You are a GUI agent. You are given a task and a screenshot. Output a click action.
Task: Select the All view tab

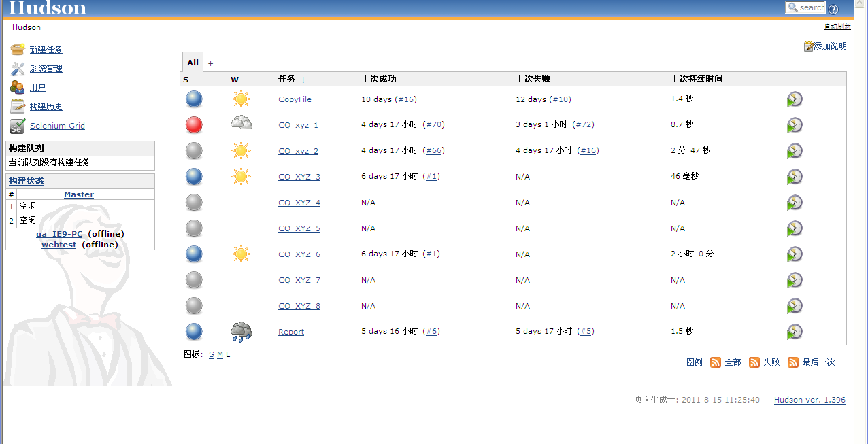[193, 63]
